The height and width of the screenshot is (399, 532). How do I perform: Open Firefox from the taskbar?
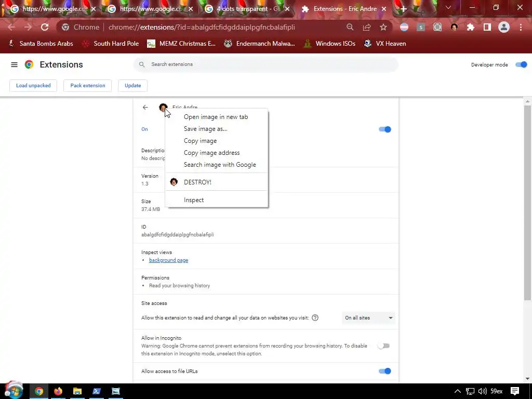58,391
